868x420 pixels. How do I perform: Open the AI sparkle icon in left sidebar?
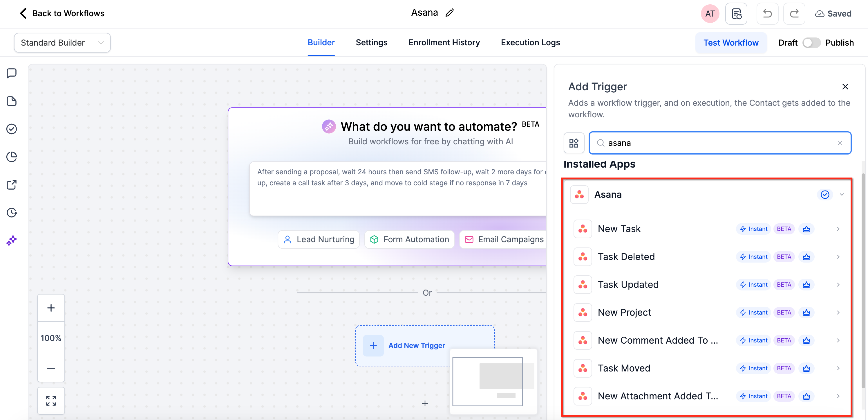(12, 240)
